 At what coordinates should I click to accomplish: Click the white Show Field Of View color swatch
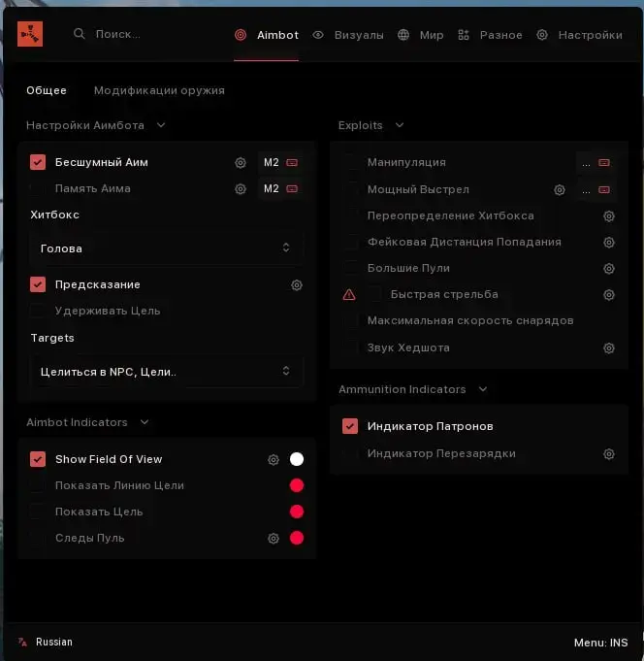pos(297,459)
